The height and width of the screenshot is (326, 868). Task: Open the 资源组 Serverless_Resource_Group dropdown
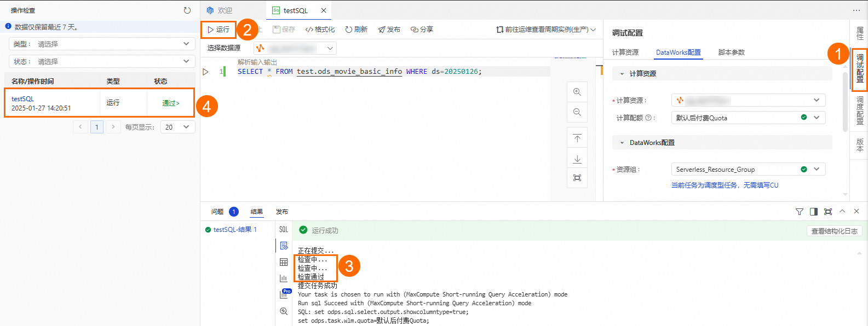pyautogui.click(x=749, y=170)
